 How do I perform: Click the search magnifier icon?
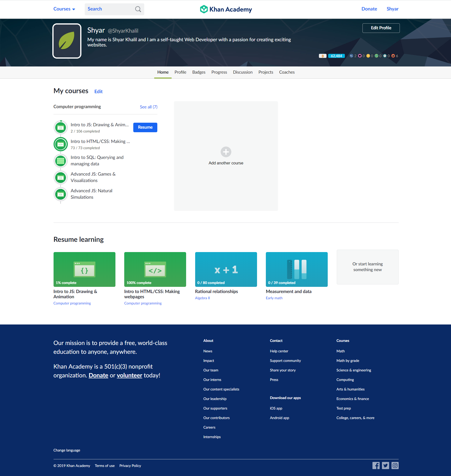pos(138,9)
